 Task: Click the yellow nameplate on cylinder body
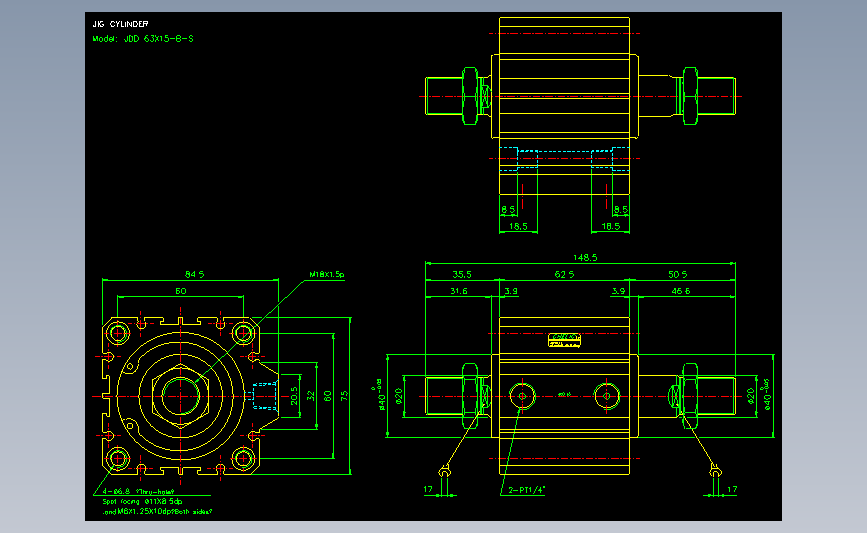coord(564,340)
